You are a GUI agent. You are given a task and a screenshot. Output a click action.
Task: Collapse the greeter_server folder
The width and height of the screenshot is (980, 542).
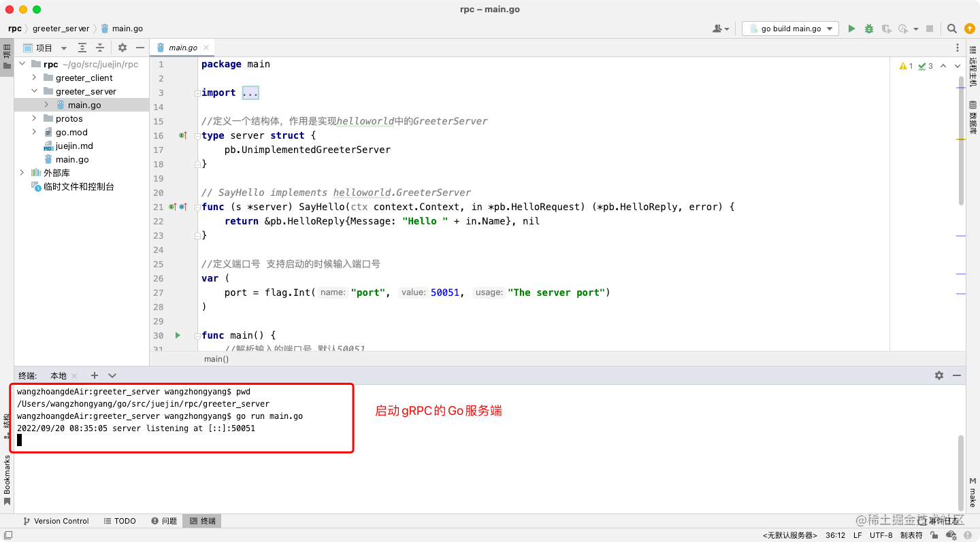34,91
